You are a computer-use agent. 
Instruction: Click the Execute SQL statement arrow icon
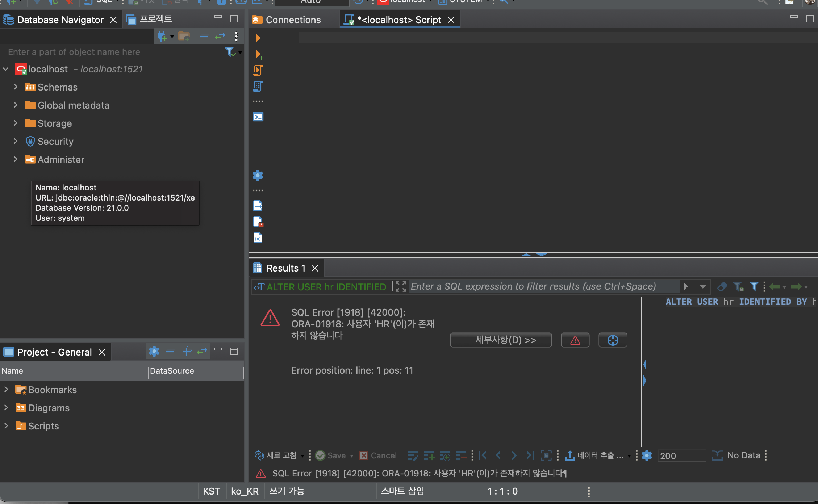(x=258, y=38)
